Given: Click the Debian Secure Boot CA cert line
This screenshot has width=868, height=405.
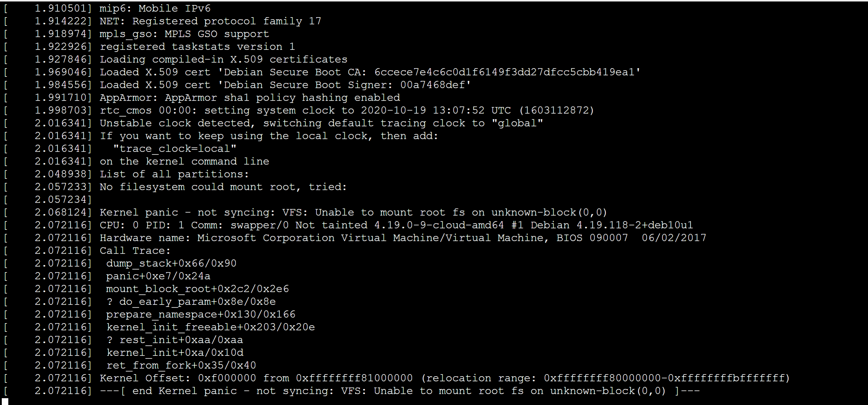Looking at the screenshot, I should [370, 72].
